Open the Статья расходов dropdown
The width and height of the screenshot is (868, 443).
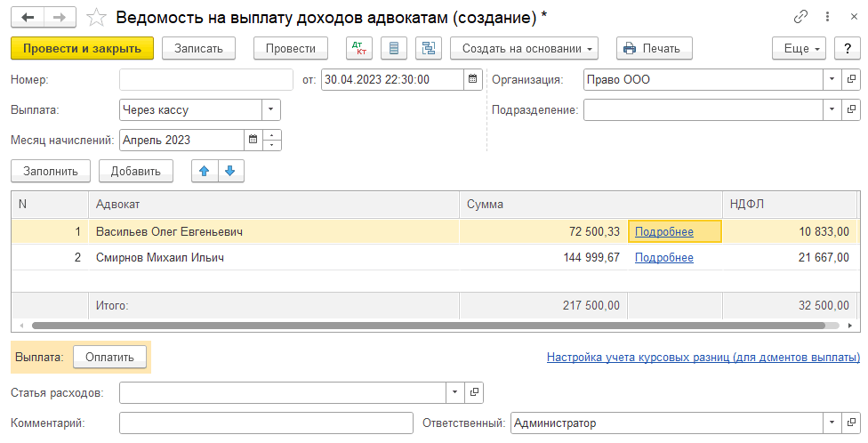(x=455, y=392)
